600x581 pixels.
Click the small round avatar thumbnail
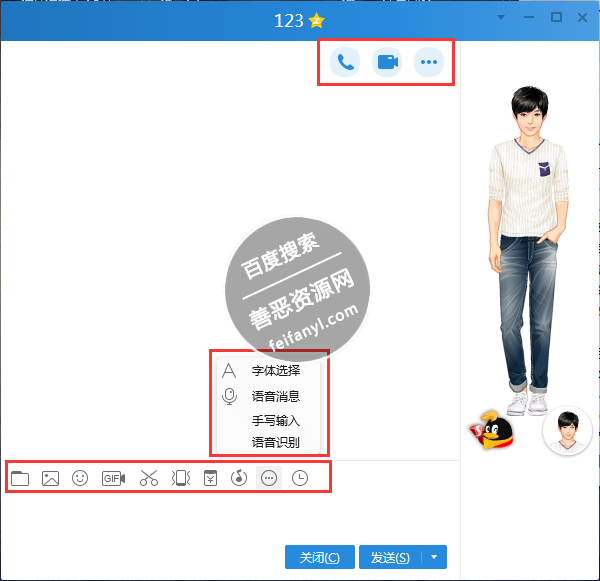coord(567,431)
